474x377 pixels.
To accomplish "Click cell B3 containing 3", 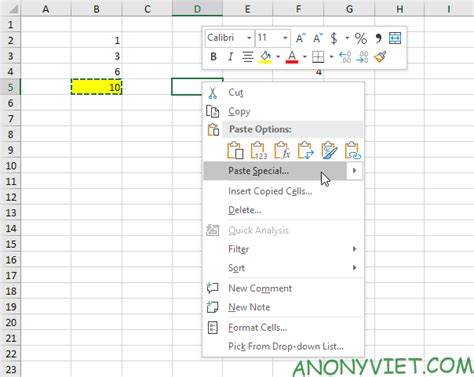I will point(97,56).
